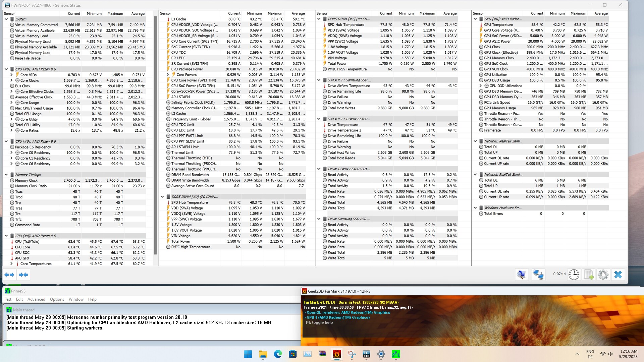The image size is (644, 362).
Task: Click the expand columns left-right arrows icon
Action: 9,275
